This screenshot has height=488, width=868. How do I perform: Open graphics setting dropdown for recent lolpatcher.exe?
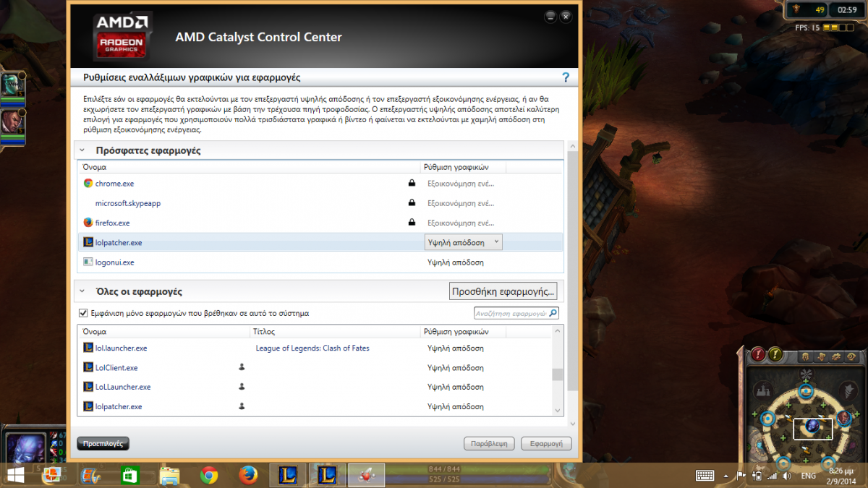pos(464,242)
